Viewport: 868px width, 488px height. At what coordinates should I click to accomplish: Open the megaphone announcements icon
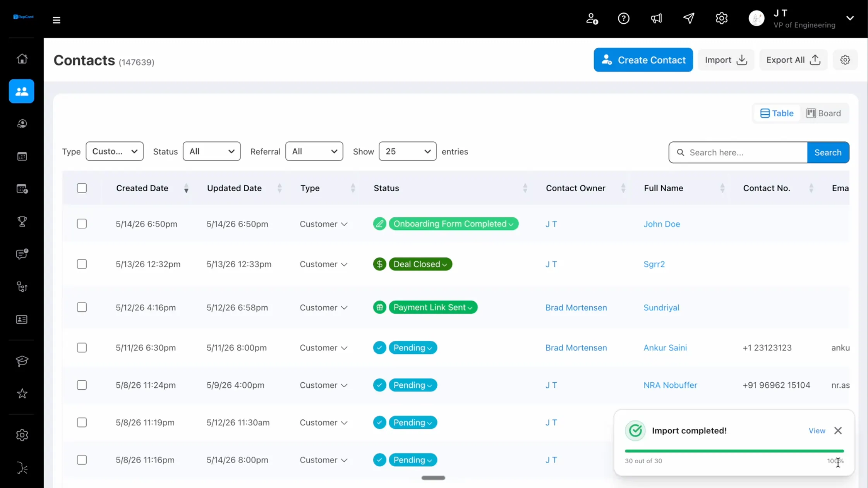(656, 18)
